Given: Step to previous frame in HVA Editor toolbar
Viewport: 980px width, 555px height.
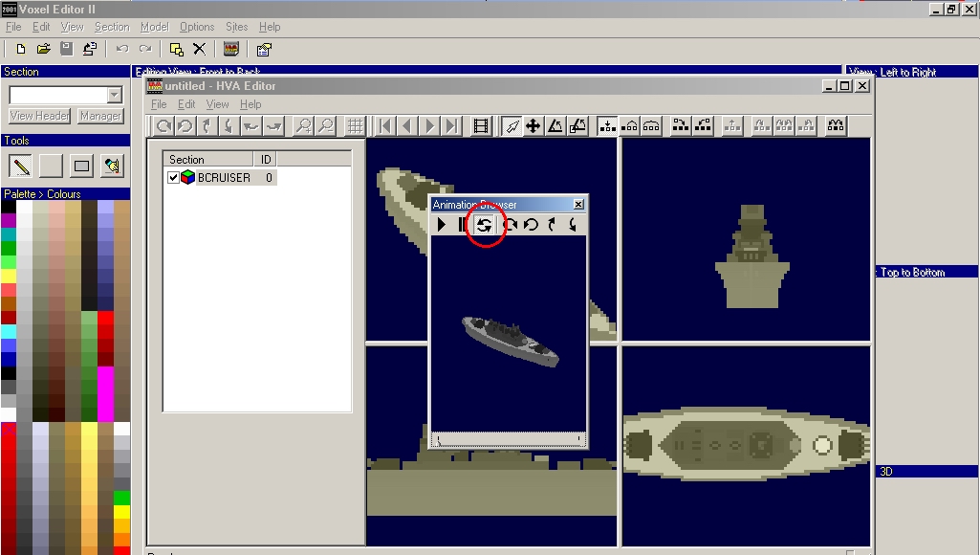Looking at the screenshot, I should (x=407, y=126).
